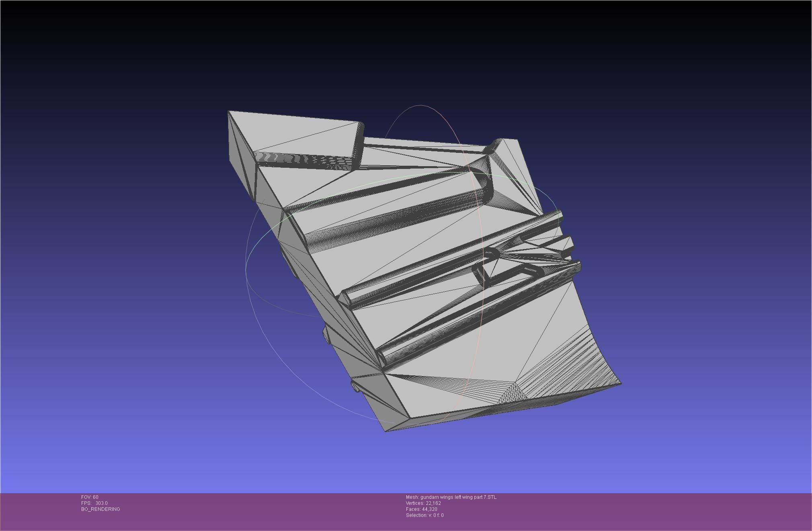Click the Vertices: 22,162 info line
This screenshot has width=812, height=531.
pyautogui.click(x=423, y=503)
